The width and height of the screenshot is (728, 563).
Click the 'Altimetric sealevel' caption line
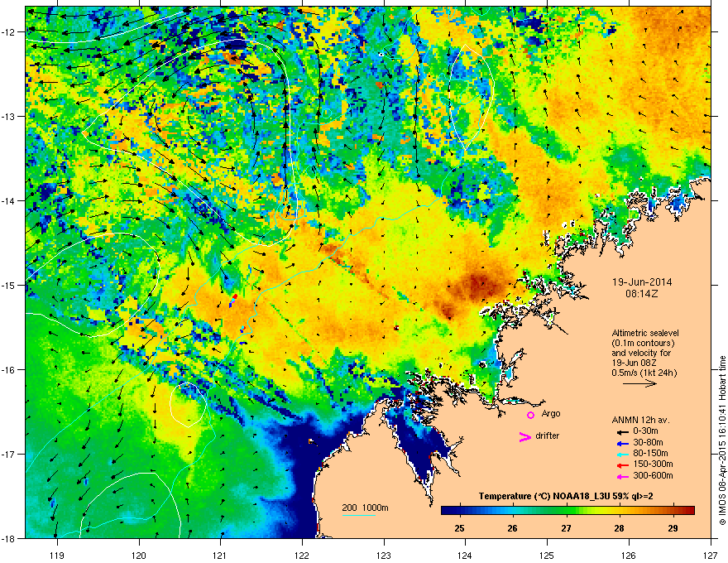click(x=645, y=333)
